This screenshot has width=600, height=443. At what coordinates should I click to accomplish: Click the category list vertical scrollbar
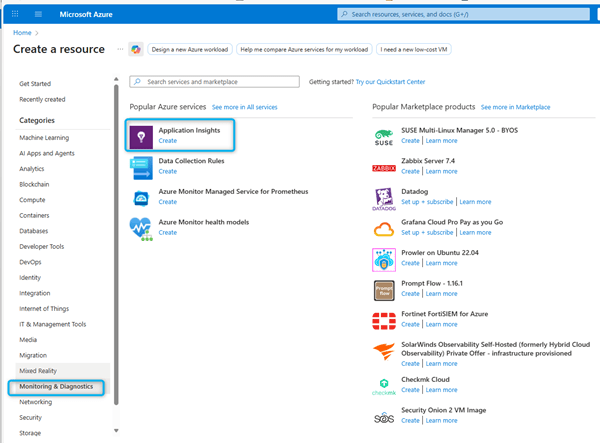coord(118,240)
